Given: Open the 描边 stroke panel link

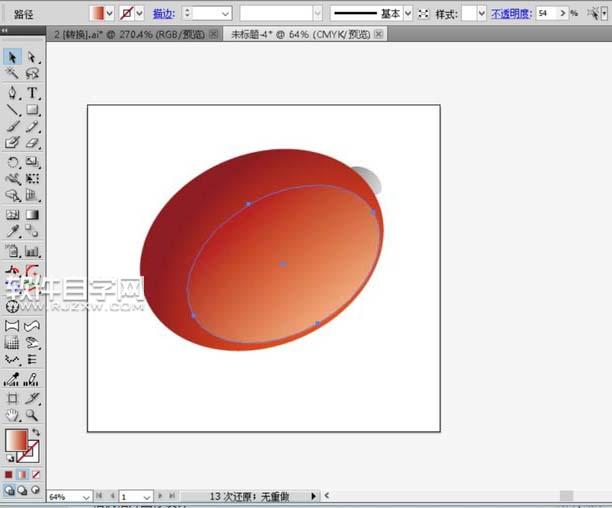Looking at the screenshot, I should click(x=161, y=14).
